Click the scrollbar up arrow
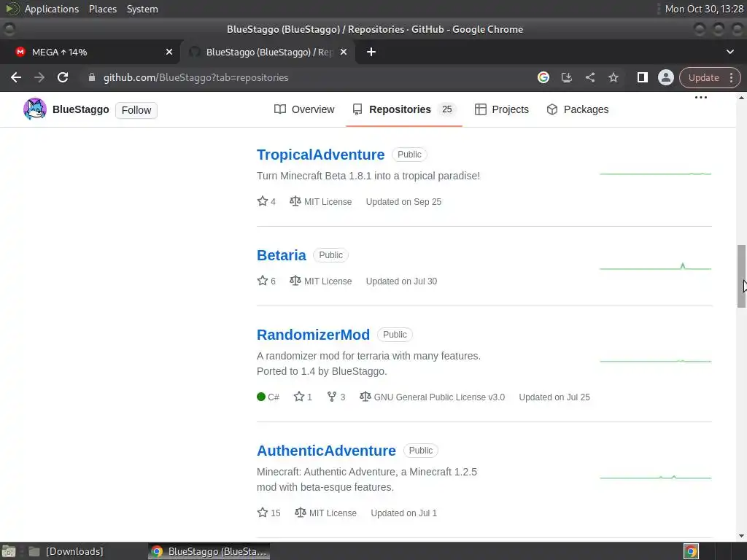Image resolution: width=747 pixels, height=560 pixels. 741,97
